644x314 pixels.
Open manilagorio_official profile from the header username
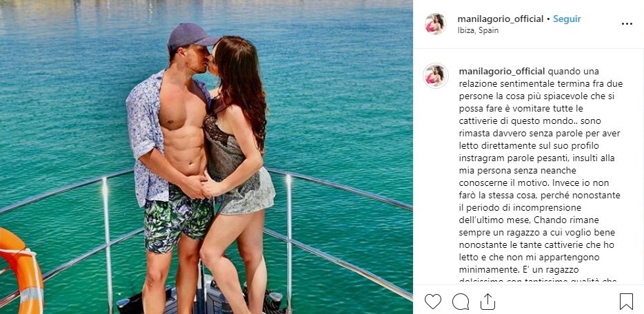tap(501, 19)
